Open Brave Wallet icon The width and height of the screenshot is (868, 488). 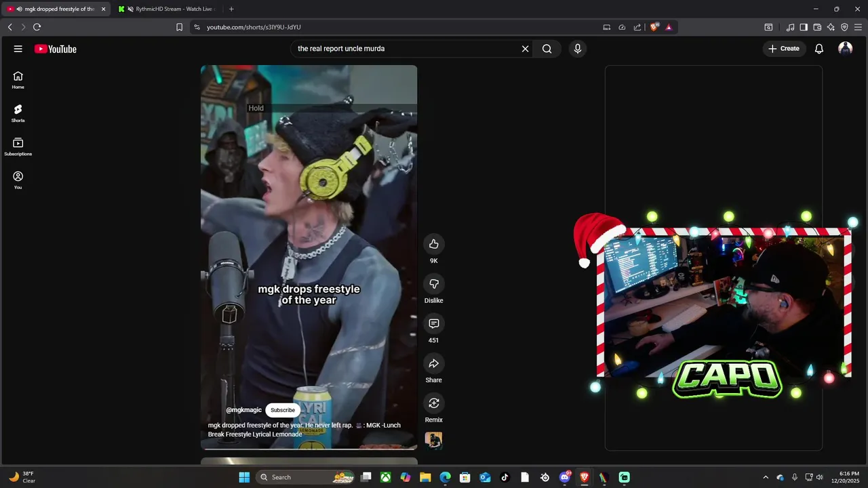click(x=817, y=27)
